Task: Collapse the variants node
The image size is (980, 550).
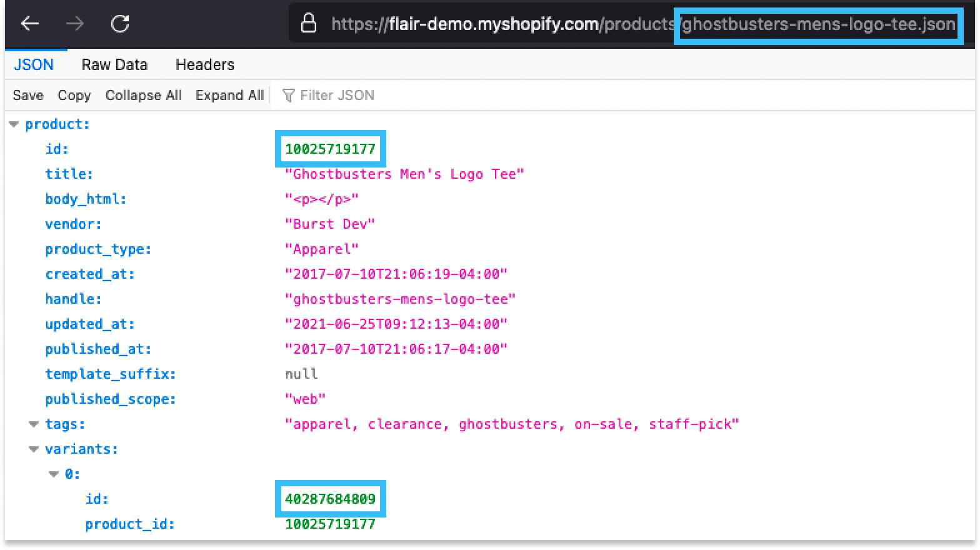Action: pyautogui.click(x=34, y=449)
